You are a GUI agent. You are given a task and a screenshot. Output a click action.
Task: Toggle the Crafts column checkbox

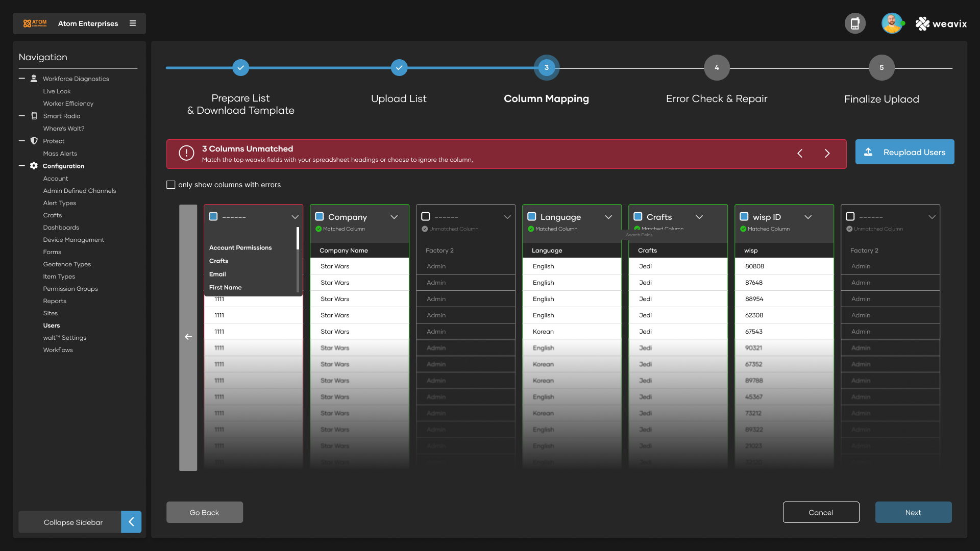[638, 216]
